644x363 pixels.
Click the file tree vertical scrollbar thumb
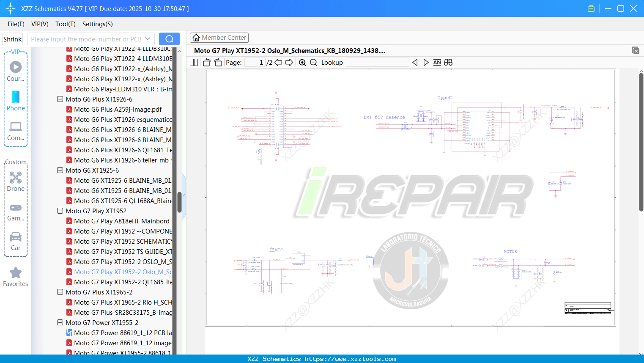(x=179, y=202)
